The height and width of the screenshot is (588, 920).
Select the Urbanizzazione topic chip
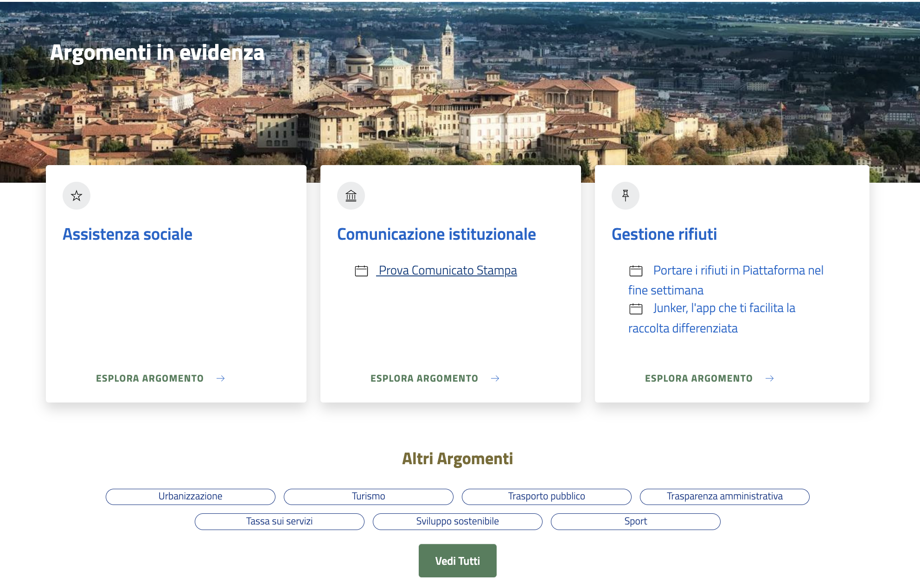[x=190, y=496]
